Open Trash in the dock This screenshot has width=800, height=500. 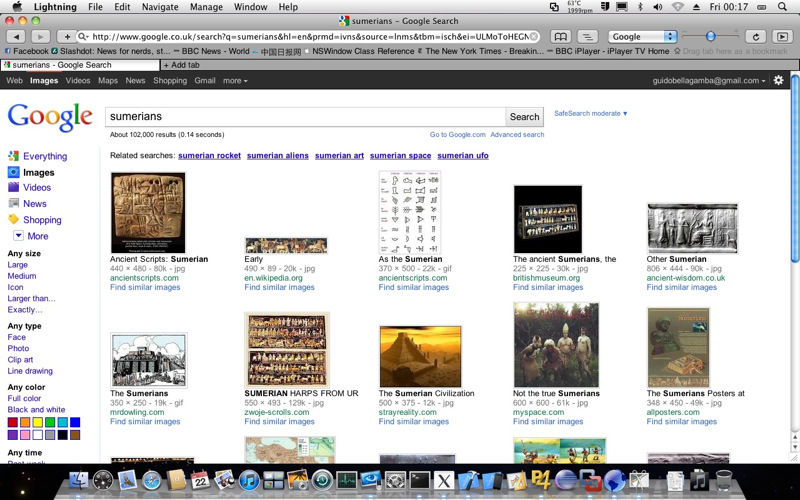tap(724, 481)
